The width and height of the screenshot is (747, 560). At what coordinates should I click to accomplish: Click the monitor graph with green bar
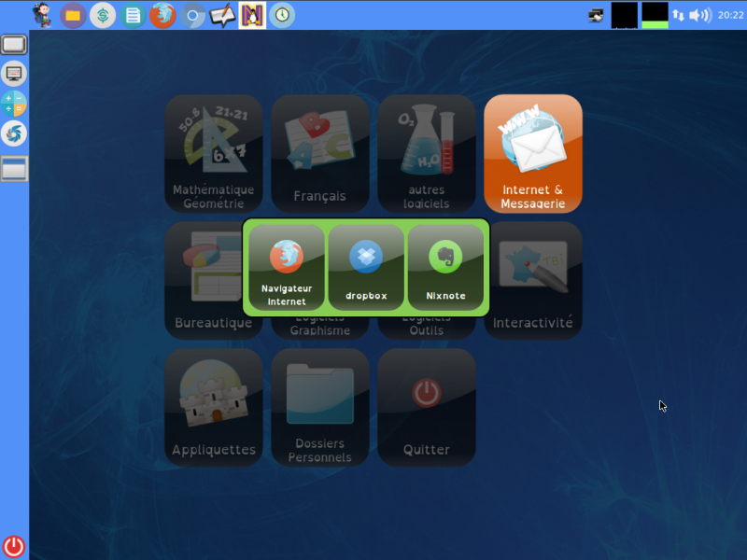[x=655, y=15]
